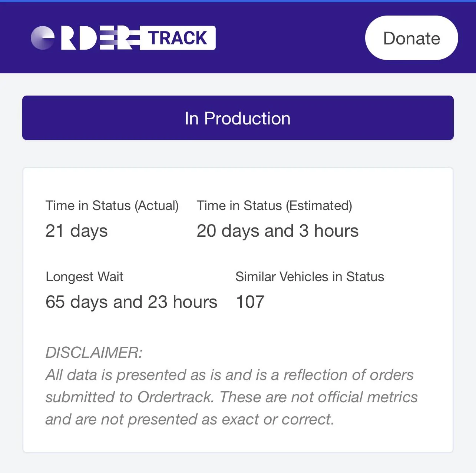The image size is (476, 473).
Task: Click the thin blue bar at the very top
Action: click(238, 1)
